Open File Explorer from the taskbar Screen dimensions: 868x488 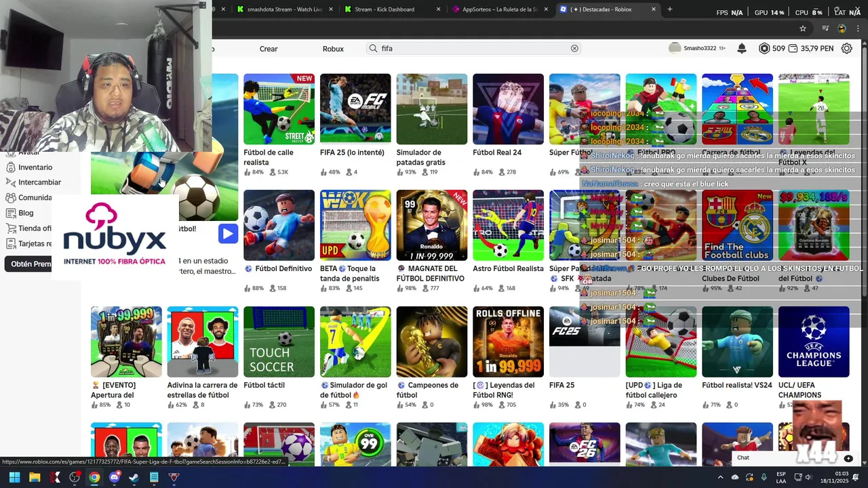pyautogui.click(x=35, y=477)
